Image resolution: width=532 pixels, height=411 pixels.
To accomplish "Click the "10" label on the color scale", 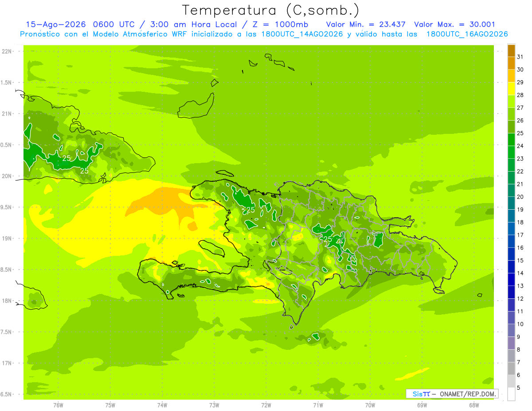I will click(520, 324).
